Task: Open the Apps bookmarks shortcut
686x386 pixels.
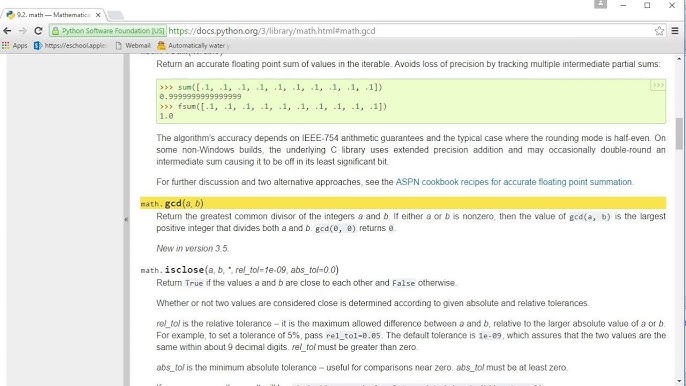Action: point(14,45)
